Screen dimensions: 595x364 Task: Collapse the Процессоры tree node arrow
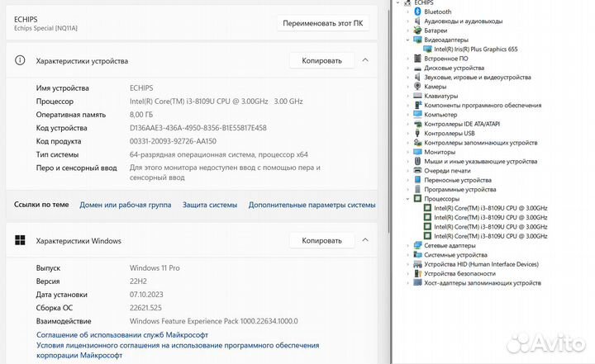tap(408, 199)
